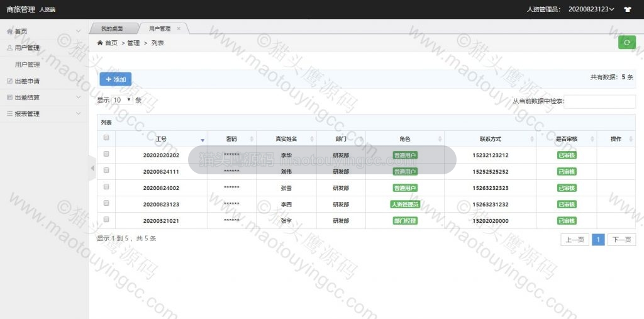This screenshot has width=644, height=319.
Task: Sort the 操作 column
Action: click(x=631, y=139)
